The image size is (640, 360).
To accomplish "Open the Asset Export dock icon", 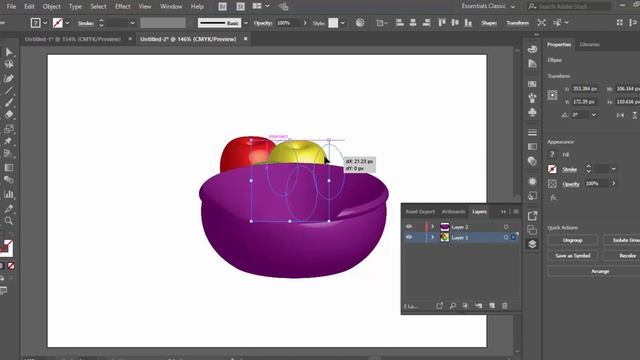I will (x=532, y=216).
